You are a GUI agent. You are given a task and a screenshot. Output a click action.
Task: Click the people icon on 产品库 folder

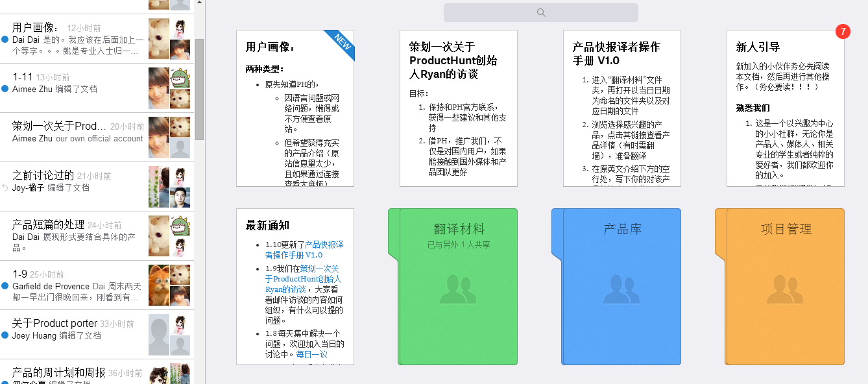click(621, 290)
